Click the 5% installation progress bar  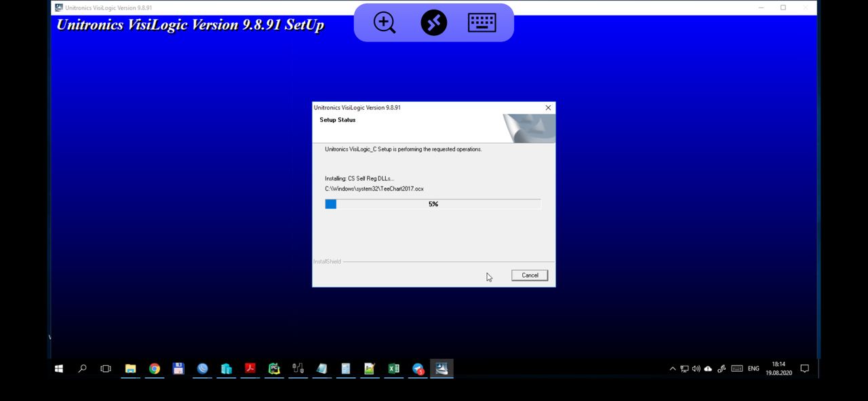click(x=433, y=204)
